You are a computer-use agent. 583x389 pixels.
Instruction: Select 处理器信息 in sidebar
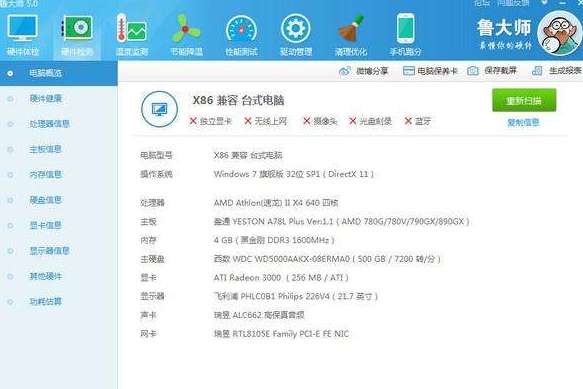pyautogui.click(x=59, y=124)
